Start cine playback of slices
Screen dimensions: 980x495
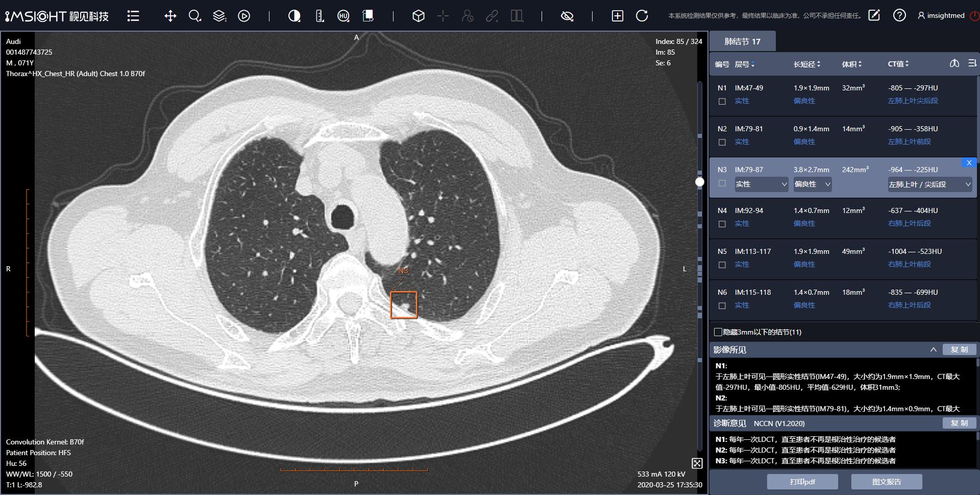point(244,16)
